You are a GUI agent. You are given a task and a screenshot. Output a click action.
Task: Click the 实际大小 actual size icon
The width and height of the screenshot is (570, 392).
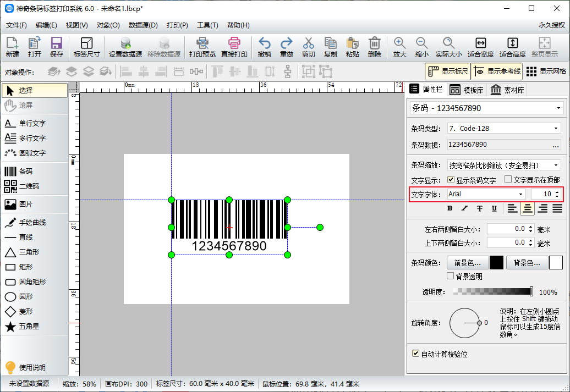[x=448, y=47]
